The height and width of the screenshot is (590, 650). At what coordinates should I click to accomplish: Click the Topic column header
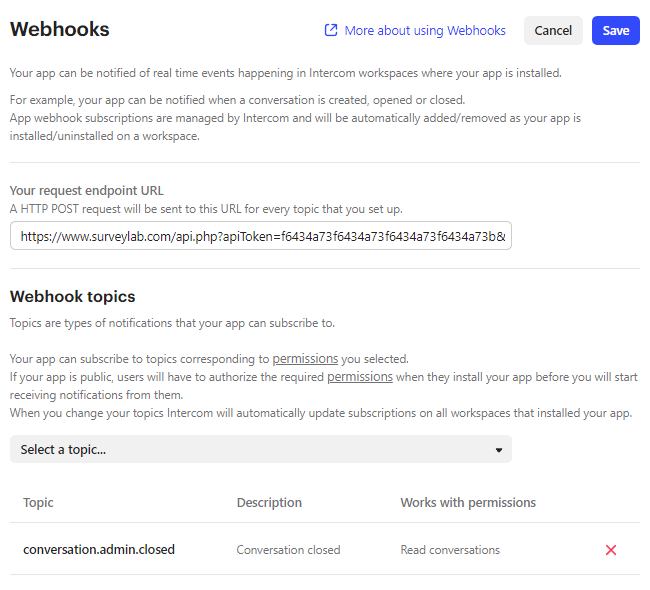[x=38, y=503]
